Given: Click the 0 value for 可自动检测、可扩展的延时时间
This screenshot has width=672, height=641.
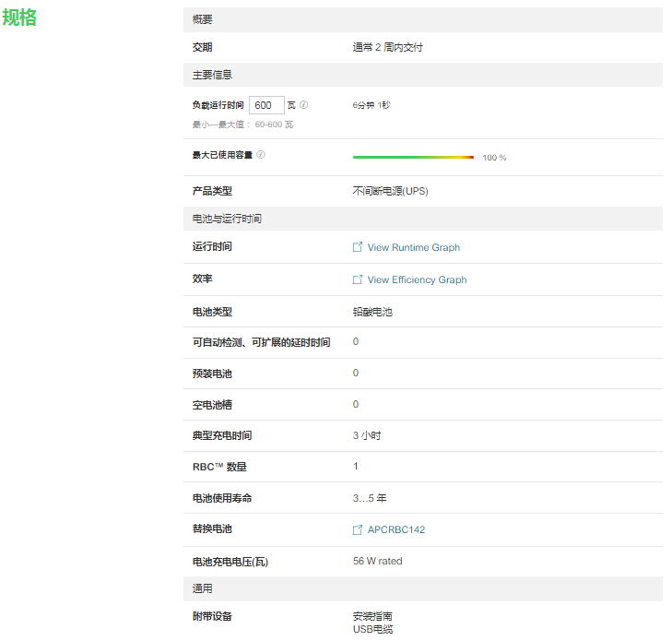Looking at the screenshot, I should [x=356, y=341].
